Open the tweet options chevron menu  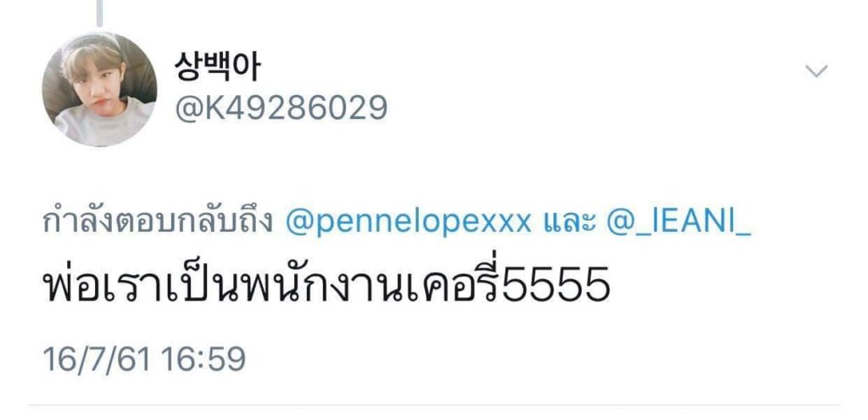tap(816, 71)
